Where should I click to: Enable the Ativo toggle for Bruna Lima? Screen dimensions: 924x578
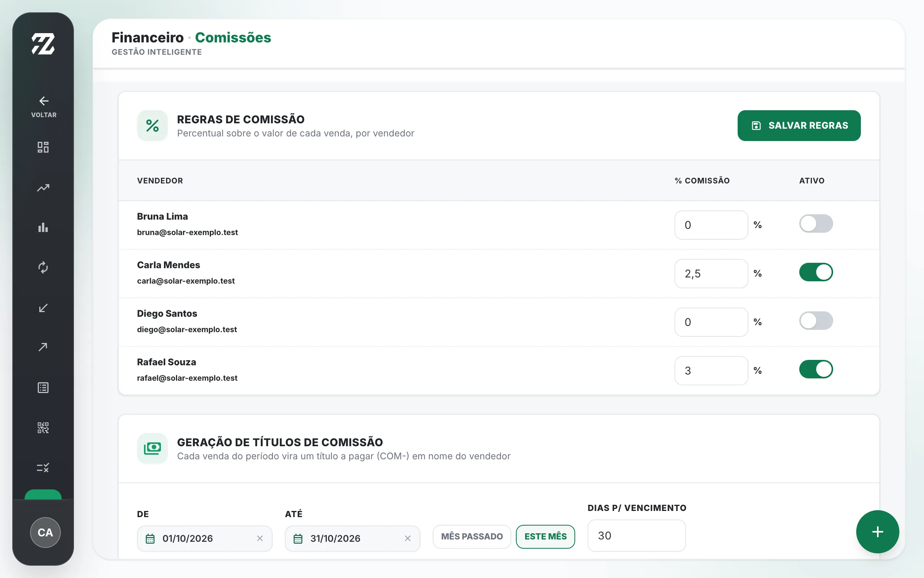[x=816, y=223]
